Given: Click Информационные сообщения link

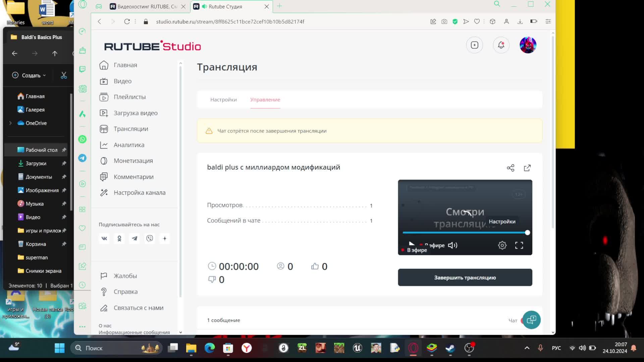Looking at the screenshot, I should [134, 332].
